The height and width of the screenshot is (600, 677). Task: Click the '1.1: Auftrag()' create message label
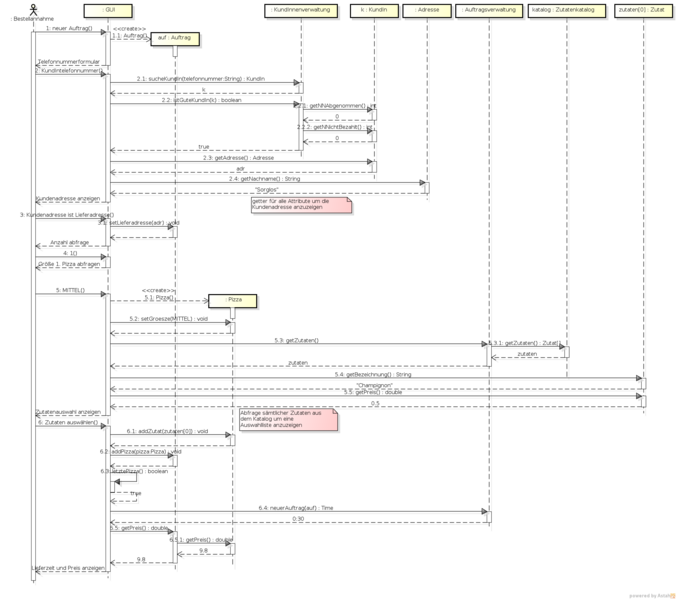[130, 36]
